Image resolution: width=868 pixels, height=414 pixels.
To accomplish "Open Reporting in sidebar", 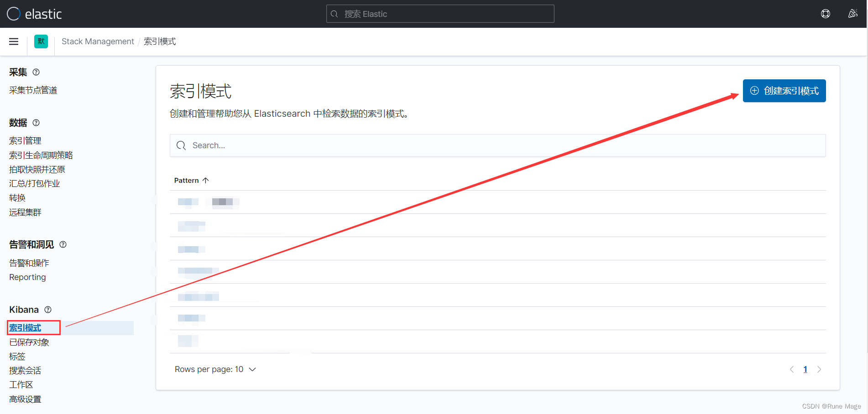I will tap(27, 277).
